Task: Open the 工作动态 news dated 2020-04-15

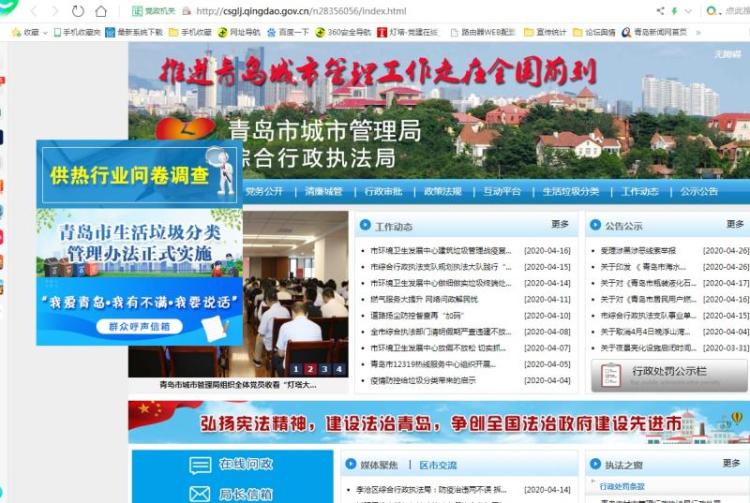Action: (441, 267)
